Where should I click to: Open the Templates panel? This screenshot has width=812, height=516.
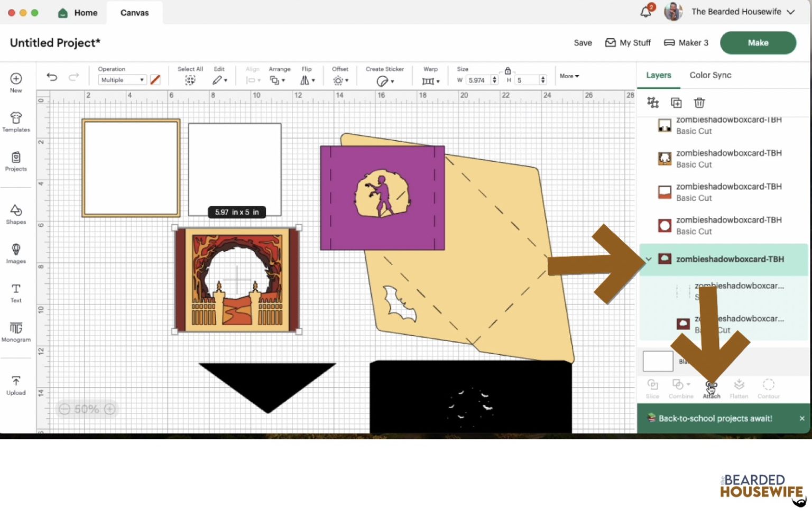click(x=16, y=122)
